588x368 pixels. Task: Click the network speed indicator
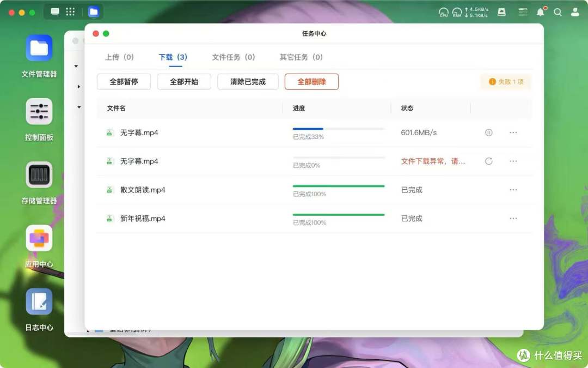point(476,13)
